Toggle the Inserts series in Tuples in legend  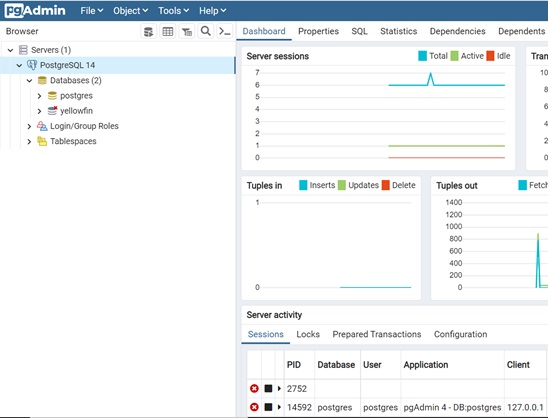(317, 185)
